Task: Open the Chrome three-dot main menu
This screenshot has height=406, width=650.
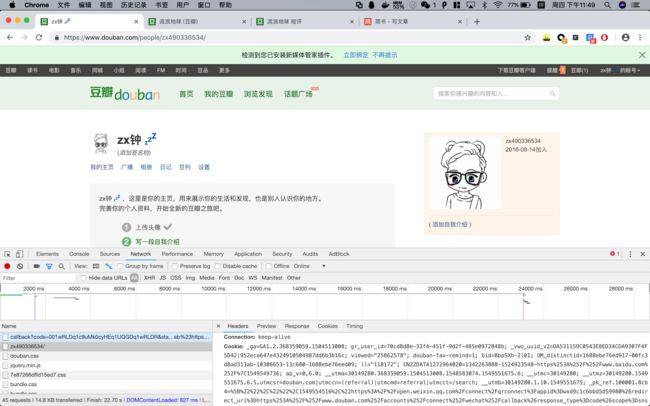Action: 640,38
